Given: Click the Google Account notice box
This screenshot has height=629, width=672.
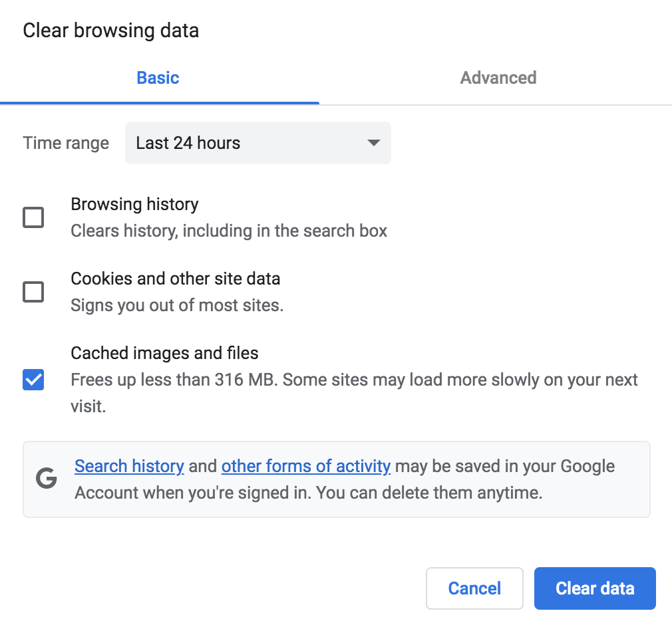Looking at the screenshot, I should (x=336, y=479).
